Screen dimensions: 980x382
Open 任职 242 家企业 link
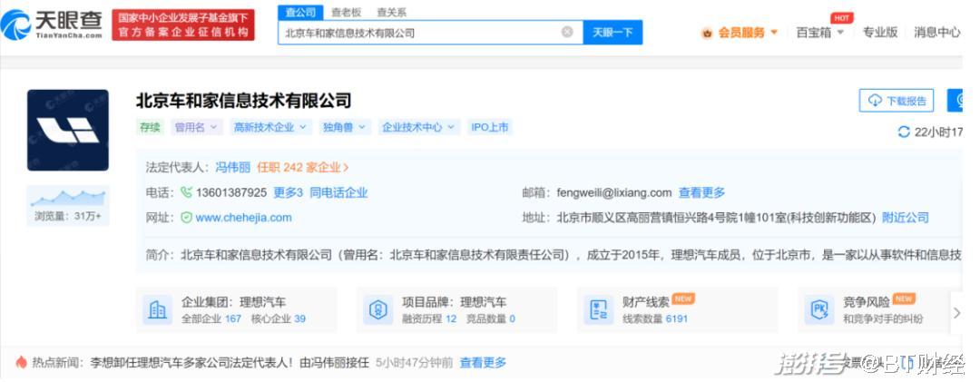point(303,167)
